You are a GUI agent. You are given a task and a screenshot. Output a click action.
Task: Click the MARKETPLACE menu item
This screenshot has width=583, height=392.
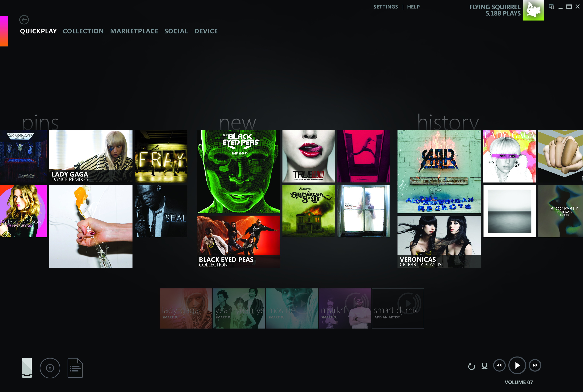coord(134,31)
